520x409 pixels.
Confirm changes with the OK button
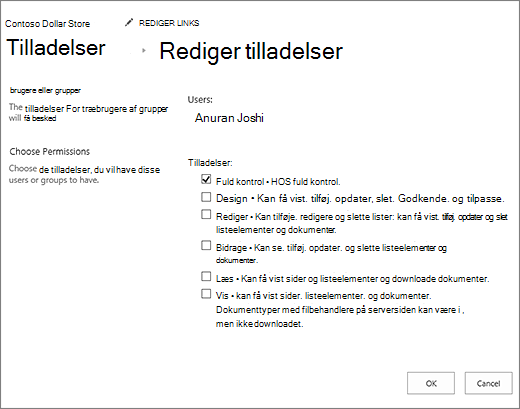tap(431, 383)
